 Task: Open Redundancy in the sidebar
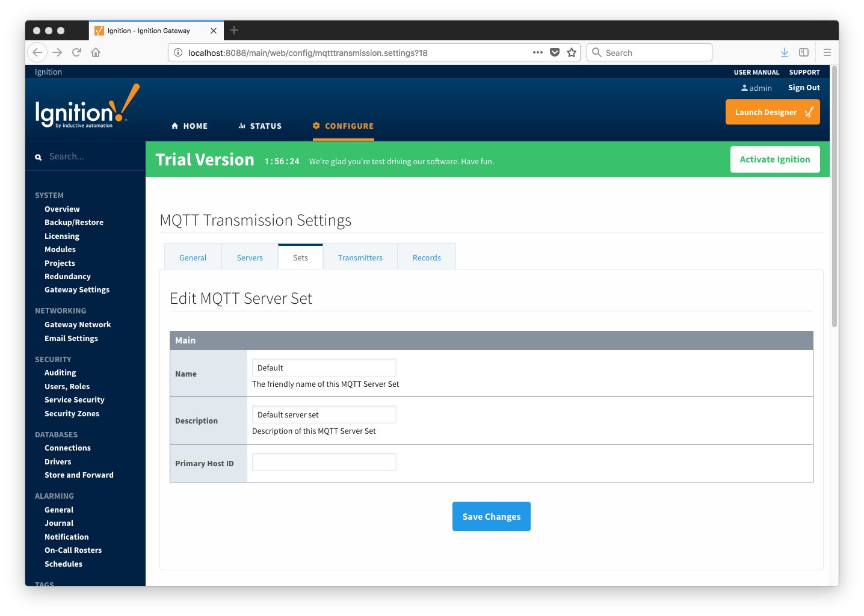click(67, 277)
